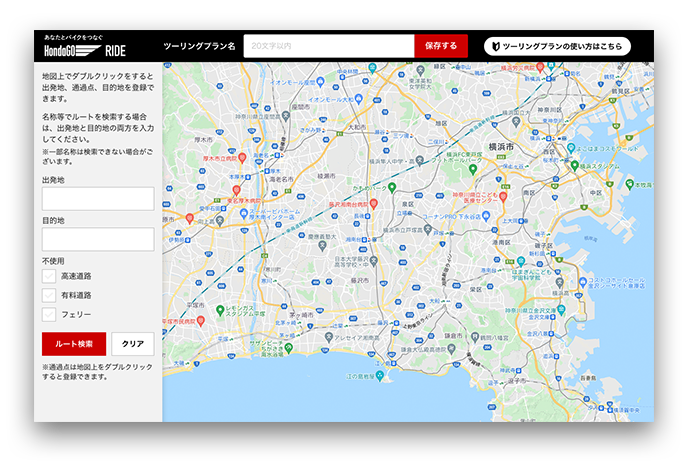Screen dimensions: 690x462
Task: Open ツーリングプランの使い方はこちら guide link
Action: pos(557,46)
